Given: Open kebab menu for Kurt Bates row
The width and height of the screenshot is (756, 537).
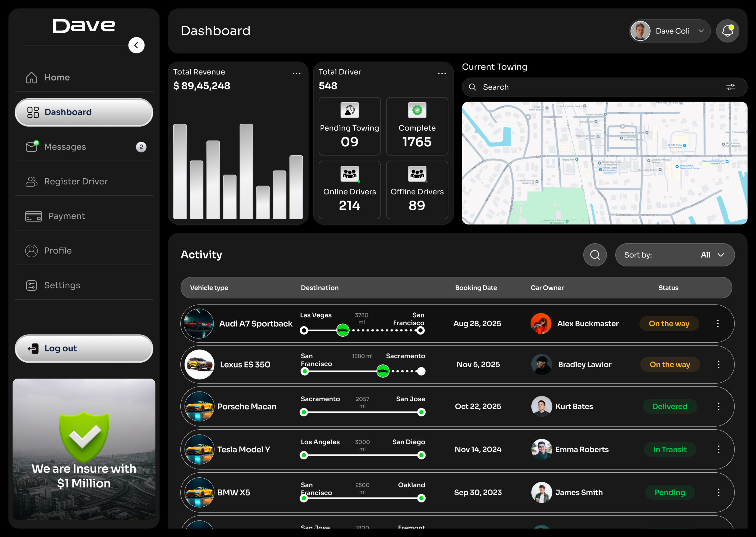Looking at the screenshot, I should coord(718,406).
